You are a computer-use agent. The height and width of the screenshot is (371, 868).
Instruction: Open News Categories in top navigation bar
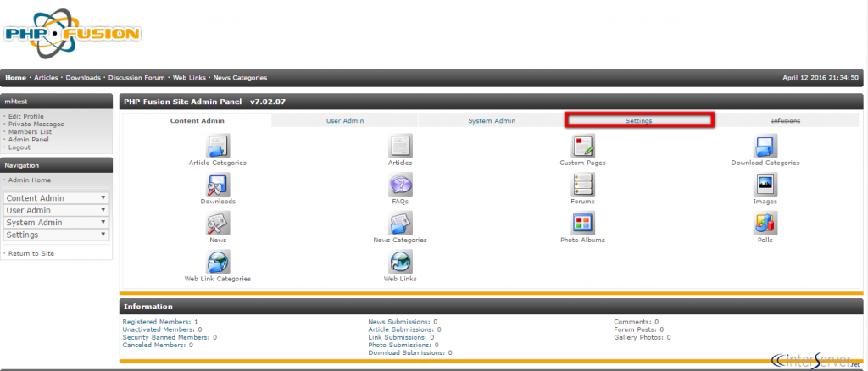click(240, 78)
